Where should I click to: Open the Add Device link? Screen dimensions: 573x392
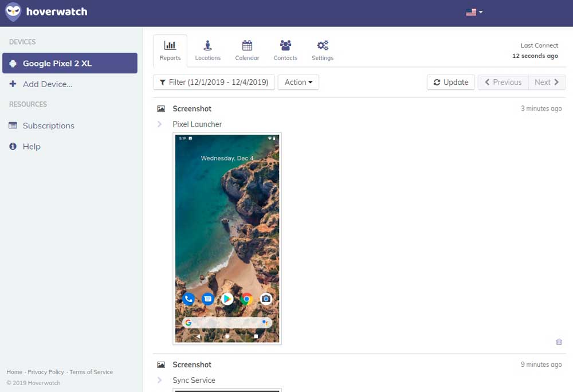[48, 84]
